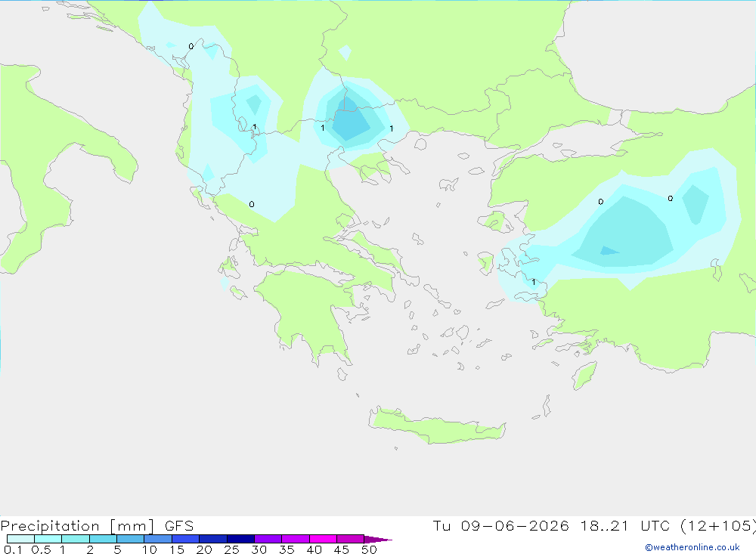Pick the 10–15 mm legend swatch

pyautogui.click(x=158, y=539)
